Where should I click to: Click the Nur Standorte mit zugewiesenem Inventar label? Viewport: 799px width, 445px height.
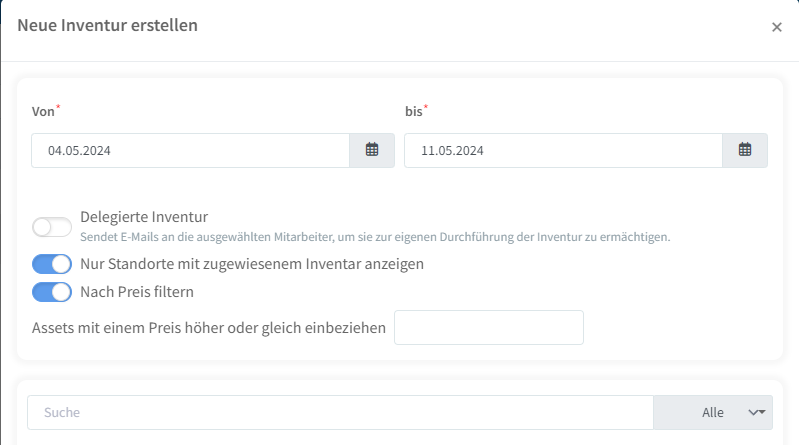pos(252,264)
